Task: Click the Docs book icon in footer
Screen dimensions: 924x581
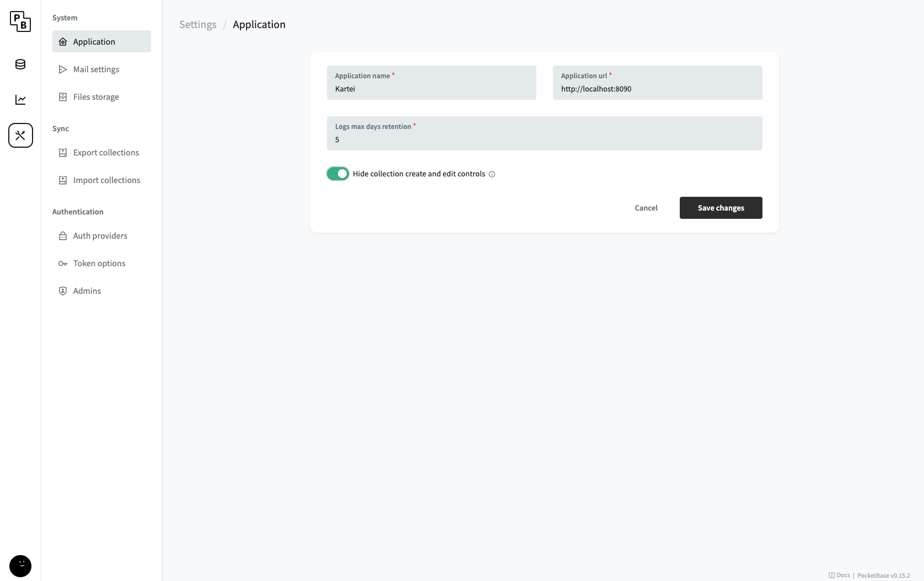Action: tap(831, 575)
